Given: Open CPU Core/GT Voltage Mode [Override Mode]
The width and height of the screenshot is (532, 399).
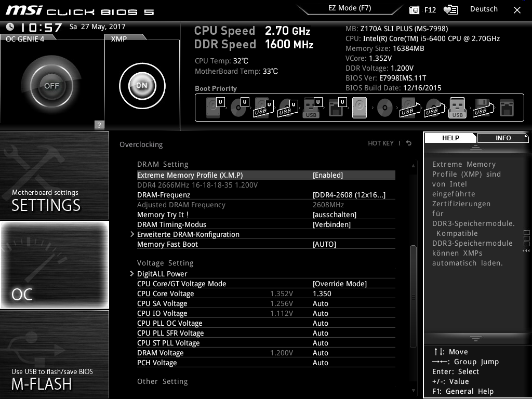Looking at the screenshot, I should pos(340,283).
